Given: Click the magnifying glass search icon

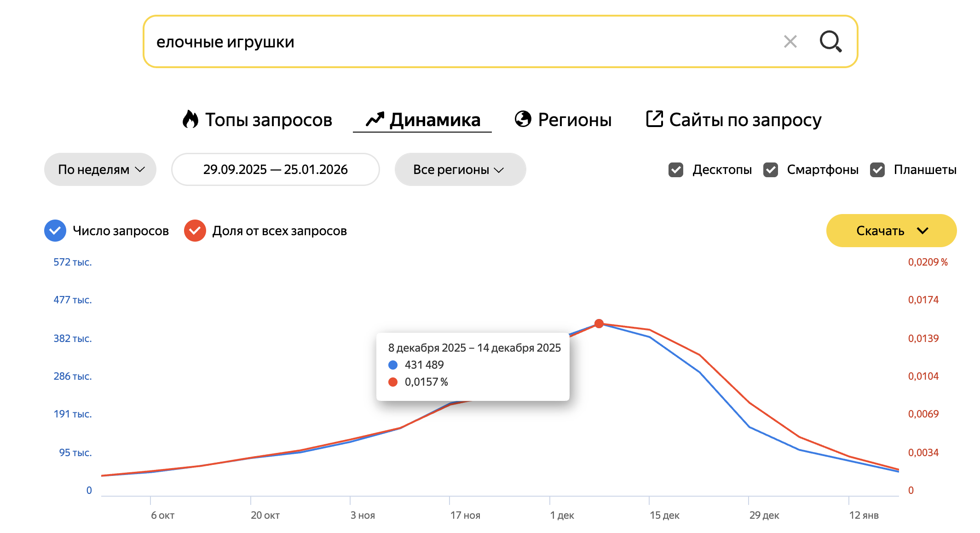Looking at the screenshot, I should point(830,41).
